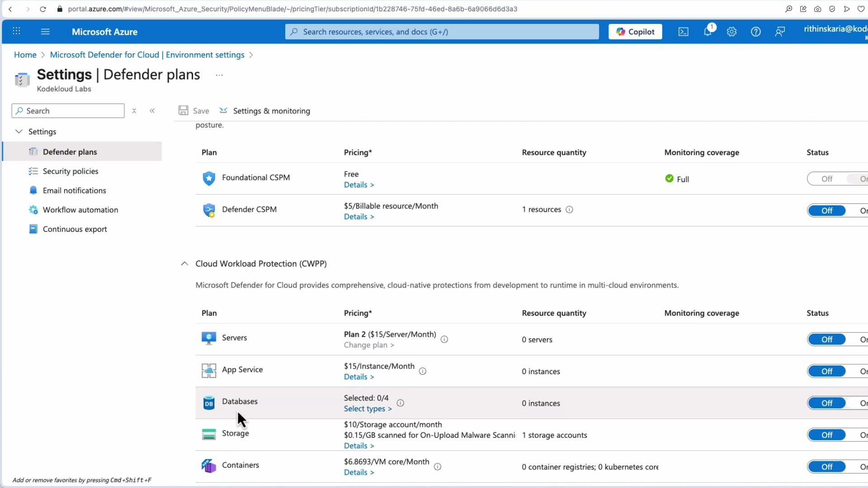Open Select types for Databases plan
The image size is (868, 488).
click(367, 408)
